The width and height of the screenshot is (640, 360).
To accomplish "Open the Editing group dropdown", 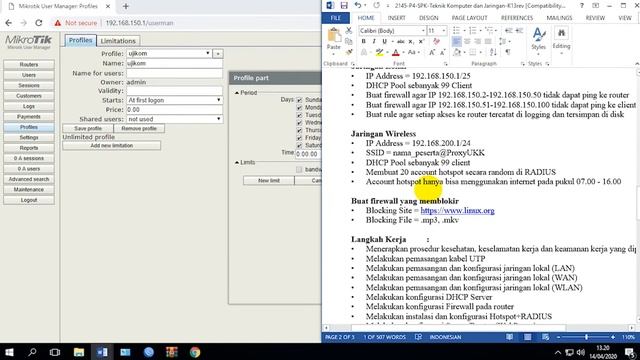I will pyautogui.click(x=561, y=41).
